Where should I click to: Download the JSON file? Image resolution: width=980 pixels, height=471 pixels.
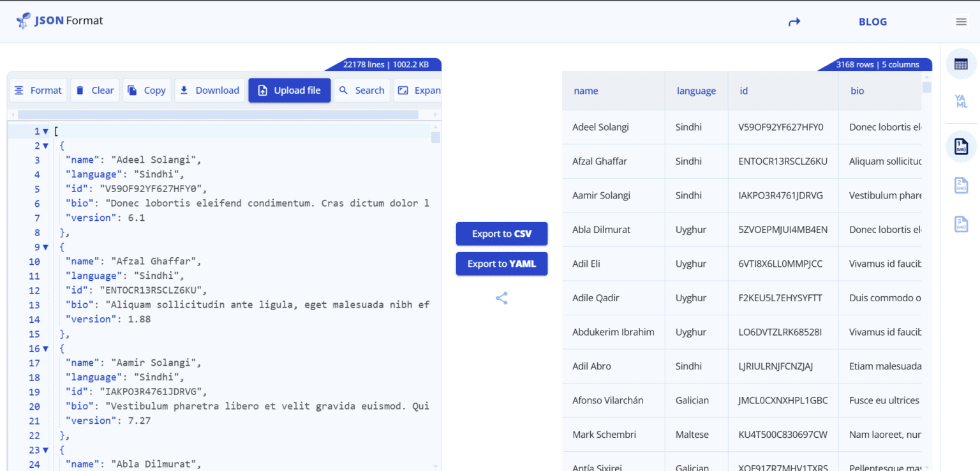209,90
